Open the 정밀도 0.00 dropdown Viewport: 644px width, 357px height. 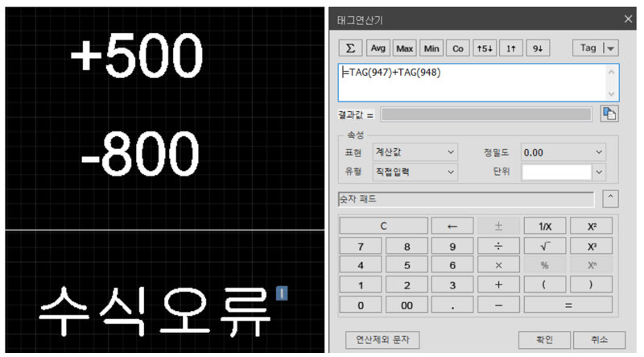(x=563, y=152)
